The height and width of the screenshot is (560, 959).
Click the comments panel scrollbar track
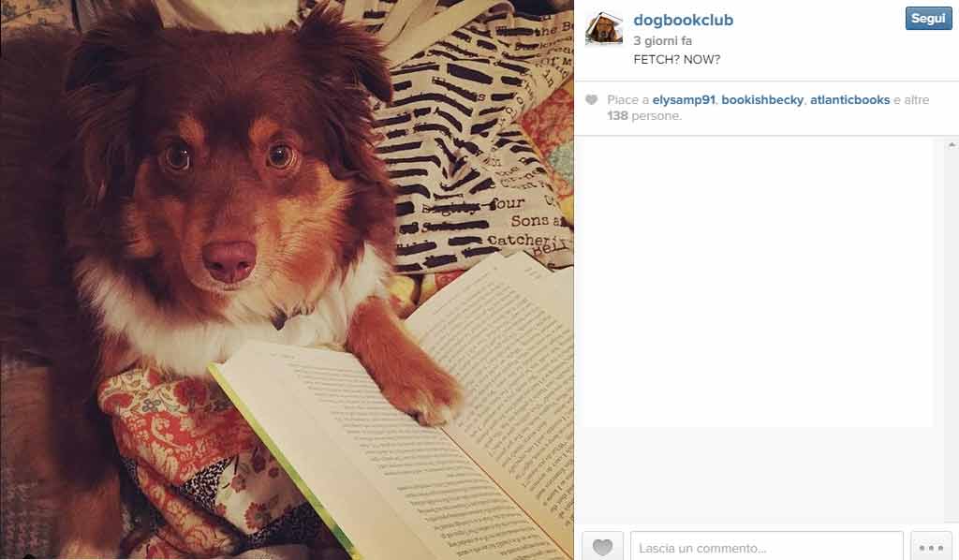click(952, 336)
